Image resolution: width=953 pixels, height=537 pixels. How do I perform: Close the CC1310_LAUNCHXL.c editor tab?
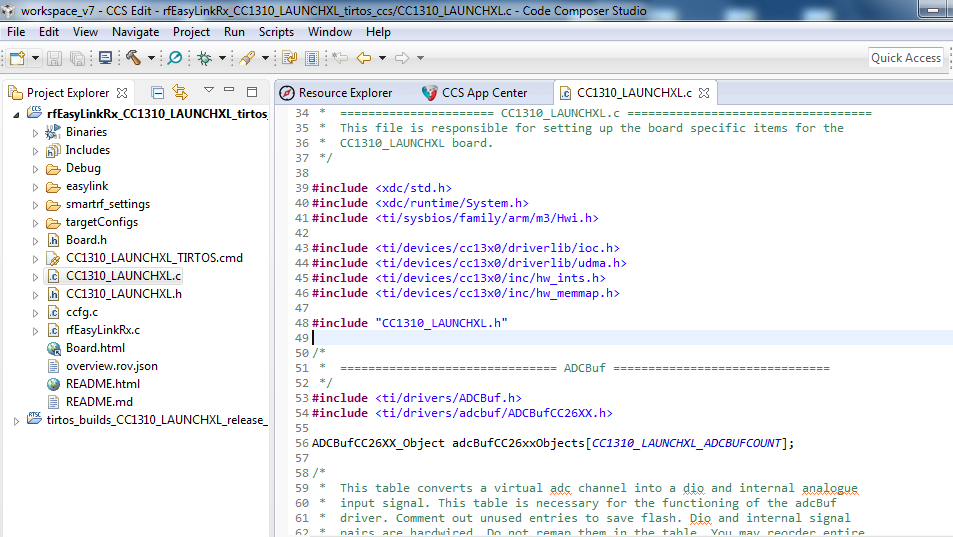tap(704, 93)
